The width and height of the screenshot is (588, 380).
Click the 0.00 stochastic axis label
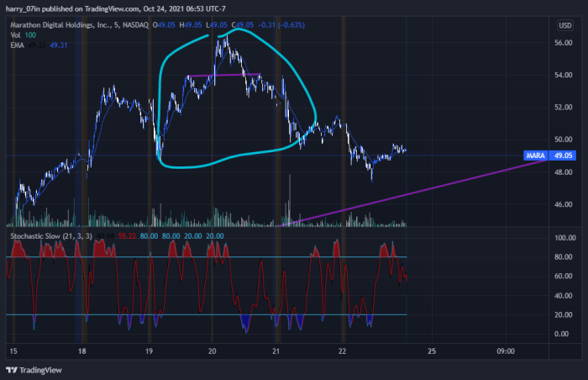[x=561, y=334]
